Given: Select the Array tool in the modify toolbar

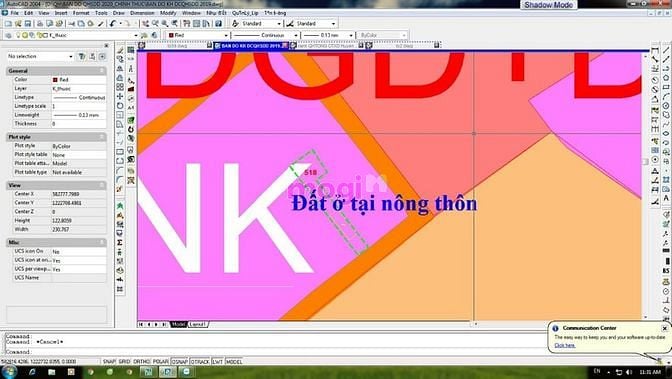Looking at the screenshot, I should click(120, 87).
